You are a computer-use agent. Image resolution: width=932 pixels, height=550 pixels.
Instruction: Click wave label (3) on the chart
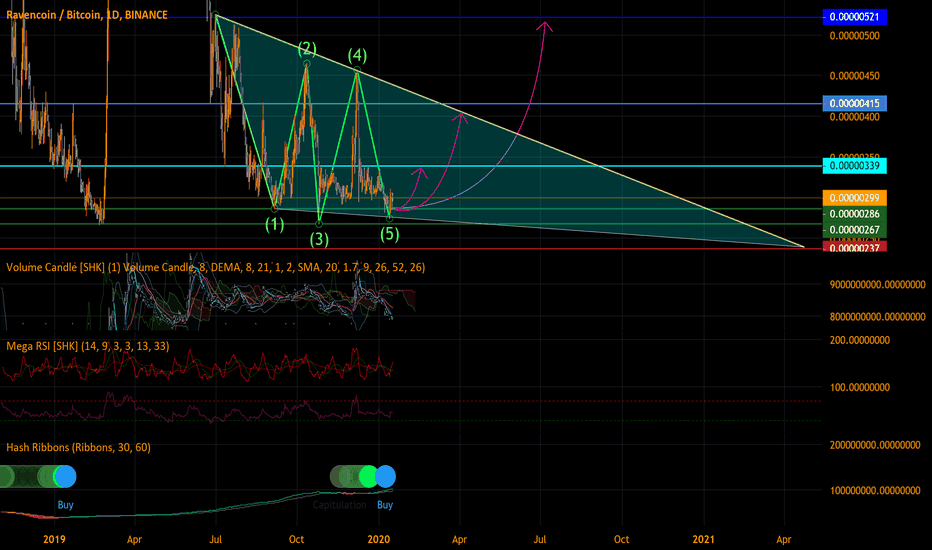[x=319, y=239]
